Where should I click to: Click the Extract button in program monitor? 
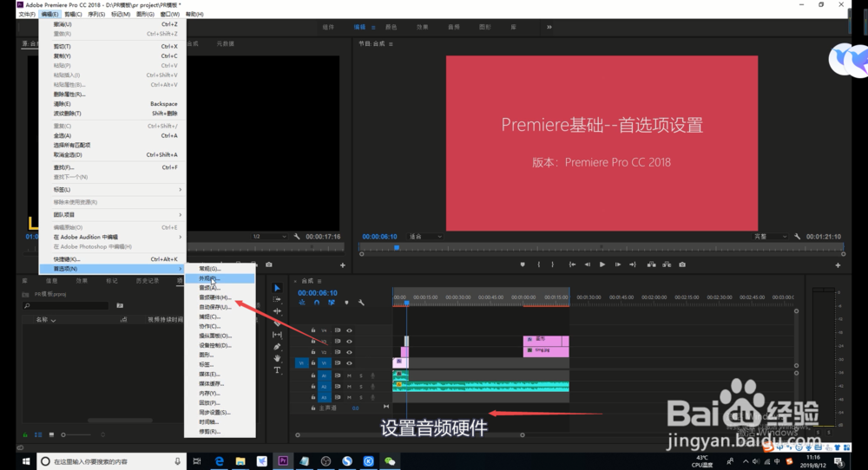pyautogui.click(x=667, y=264)
